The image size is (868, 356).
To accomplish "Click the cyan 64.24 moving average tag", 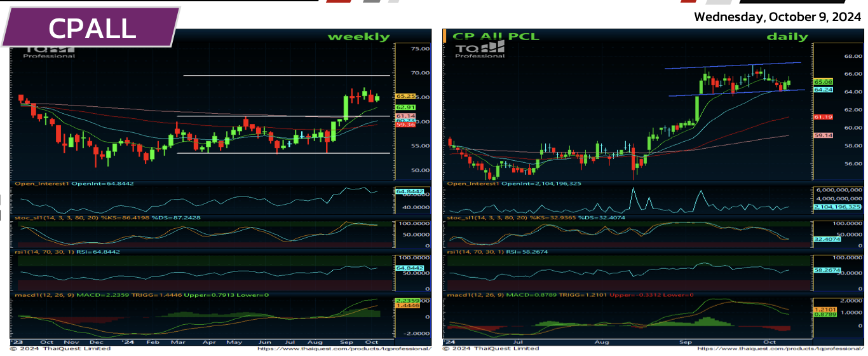I will (823, 90).
